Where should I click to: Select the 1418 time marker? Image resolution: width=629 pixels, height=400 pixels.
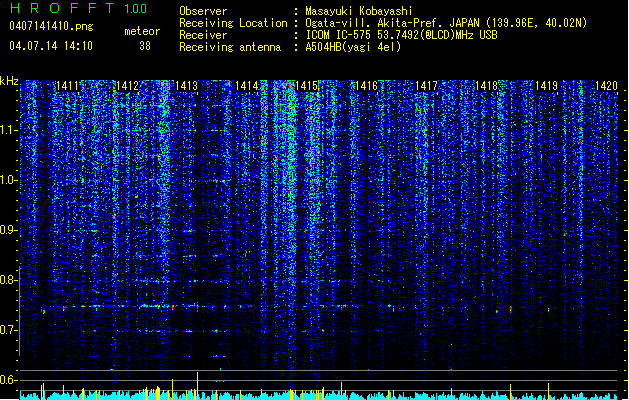(x=486, y=86)
